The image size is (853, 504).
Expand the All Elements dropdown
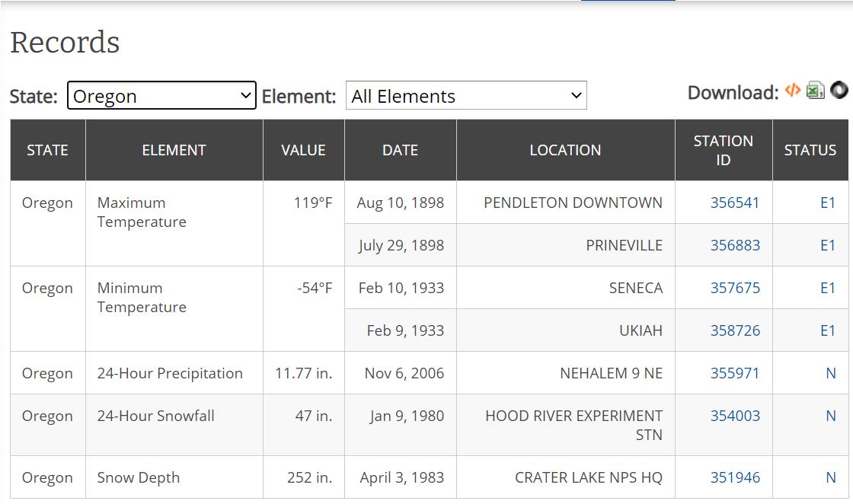(x=466, y=96)
